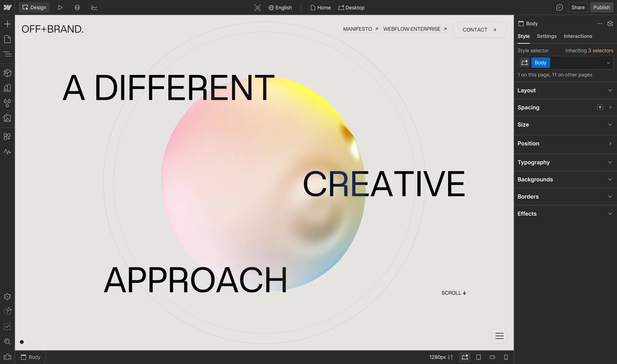
Task: Open the Body style selector dropdown
Action: 608,63
